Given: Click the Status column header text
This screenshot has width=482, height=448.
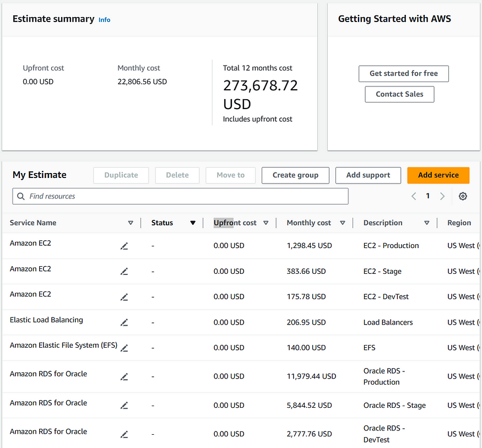Looking at the screenshot, I should click(x=162, y=223).
